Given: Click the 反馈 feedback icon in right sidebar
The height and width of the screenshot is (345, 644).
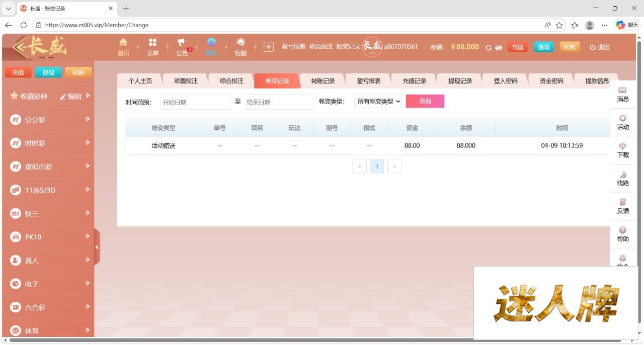Looking at the screenshot, I should [623, 202].
